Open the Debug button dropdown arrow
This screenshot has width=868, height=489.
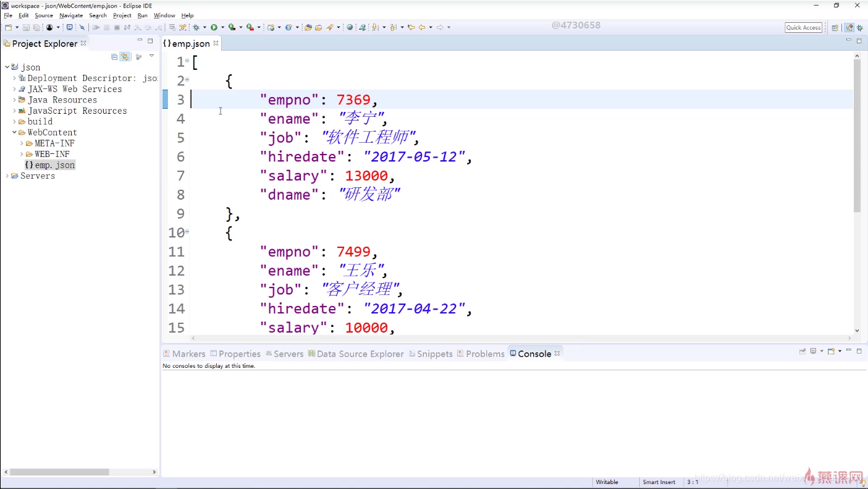click(x=204, y=27)
